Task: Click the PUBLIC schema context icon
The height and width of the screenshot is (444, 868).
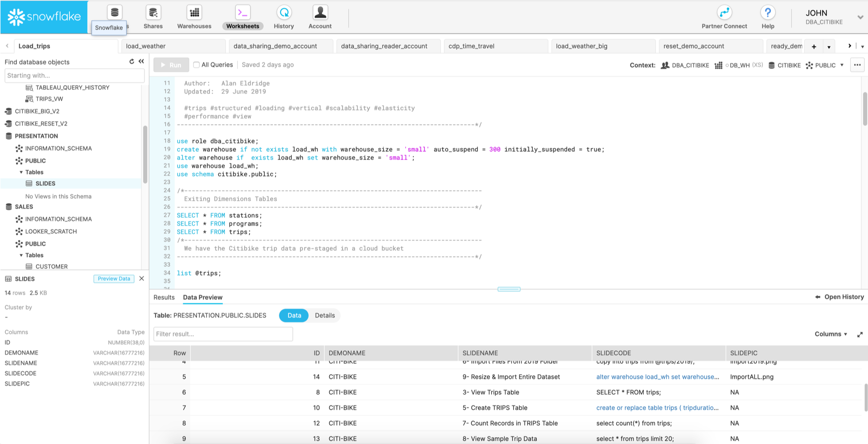Action: 809,65
